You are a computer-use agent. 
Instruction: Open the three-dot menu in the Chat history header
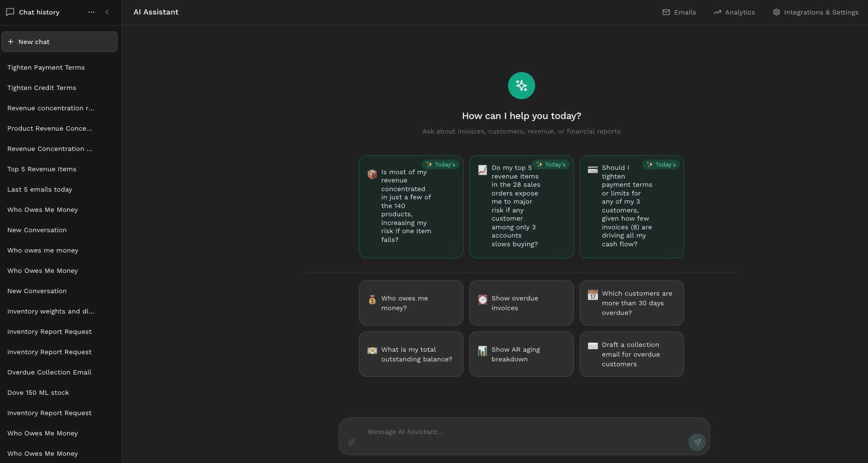(x=91, y=12)
